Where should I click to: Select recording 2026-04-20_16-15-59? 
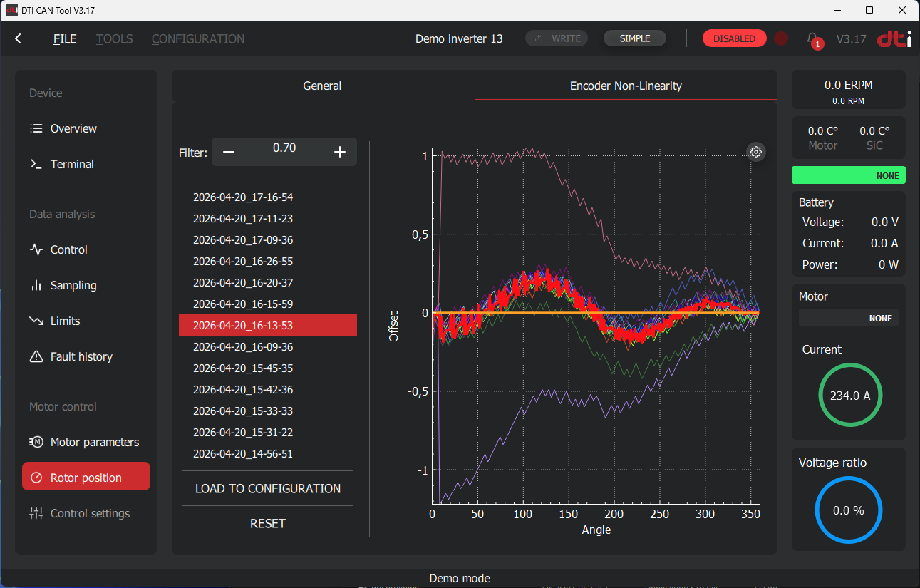[x=268, y=304]
